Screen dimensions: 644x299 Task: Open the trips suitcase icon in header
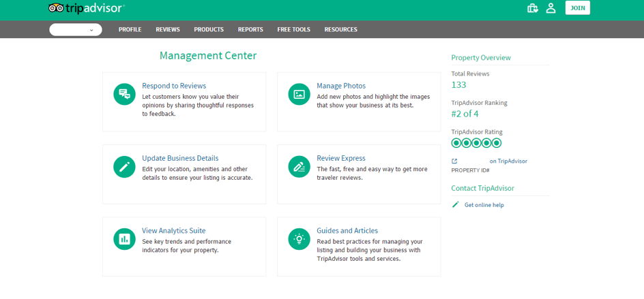pos(533,8)
